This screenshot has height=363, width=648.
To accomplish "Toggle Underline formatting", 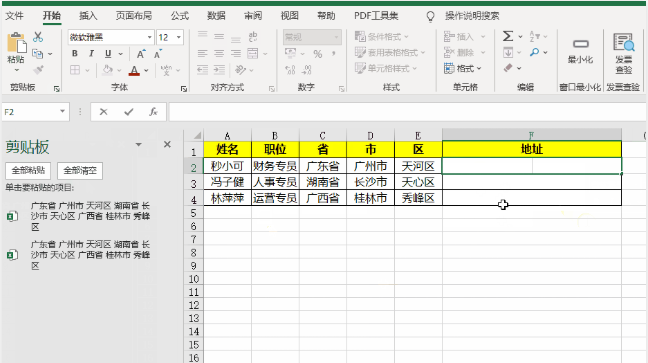I will (x=108, y=53).
